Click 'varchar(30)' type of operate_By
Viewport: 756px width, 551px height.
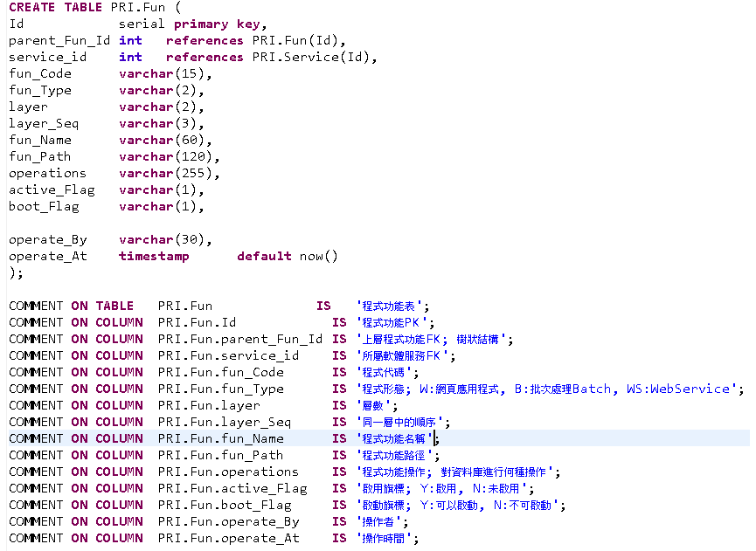click(162, 240)
